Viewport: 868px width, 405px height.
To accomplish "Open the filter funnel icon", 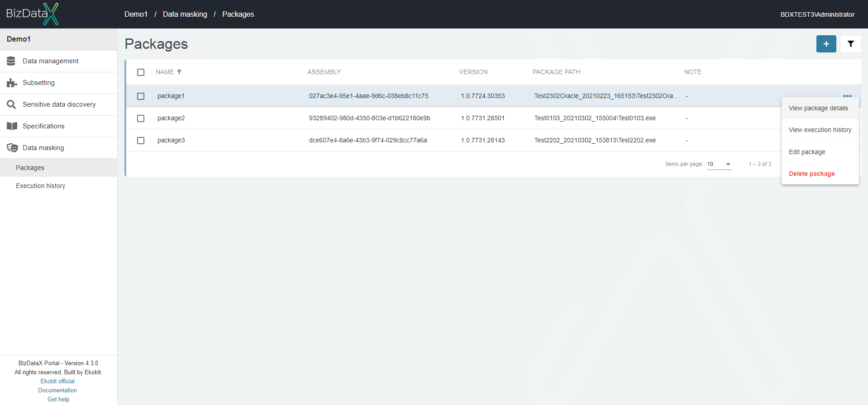I will tap(850, 44).
